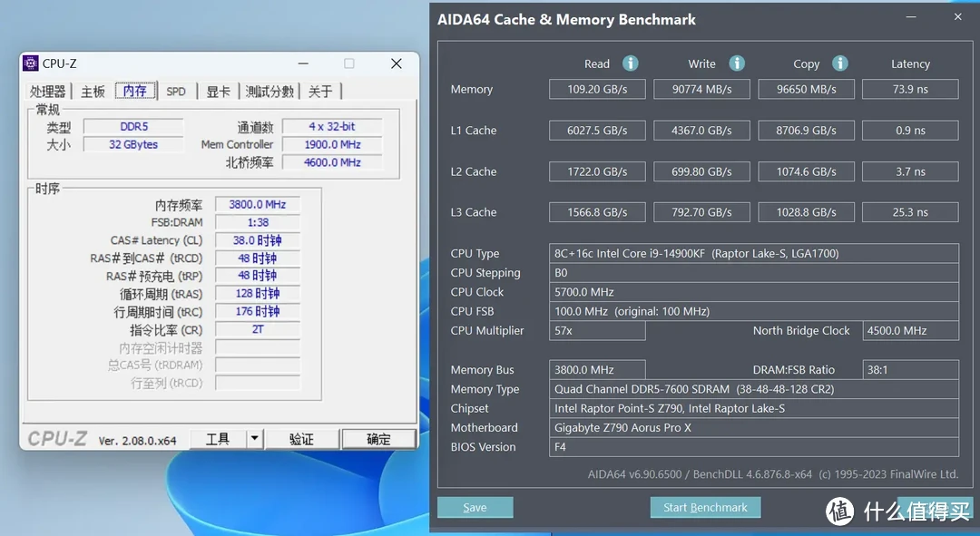This screenshot has height=536, width=980.
Task: Click the CPU Multiplier value 57x
Action: point(597,330)
